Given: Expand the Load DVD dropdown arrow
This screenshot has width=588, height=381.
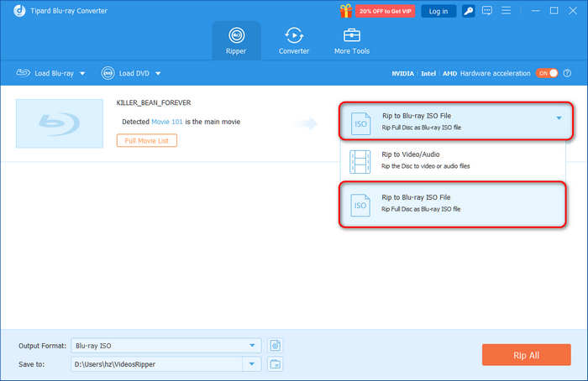Looking at the screenshot, I should [x=158, y=73].
